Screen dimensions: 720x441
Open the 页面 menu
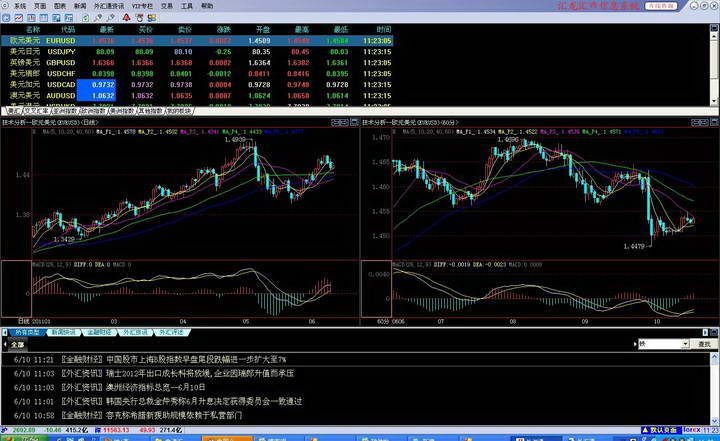coord(40,6)
